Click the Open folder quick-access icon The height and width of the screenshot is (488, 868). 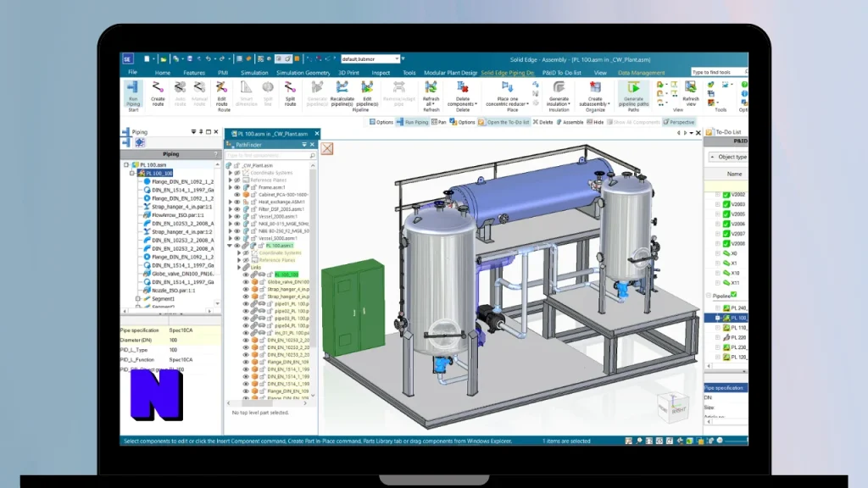[163, 58]
